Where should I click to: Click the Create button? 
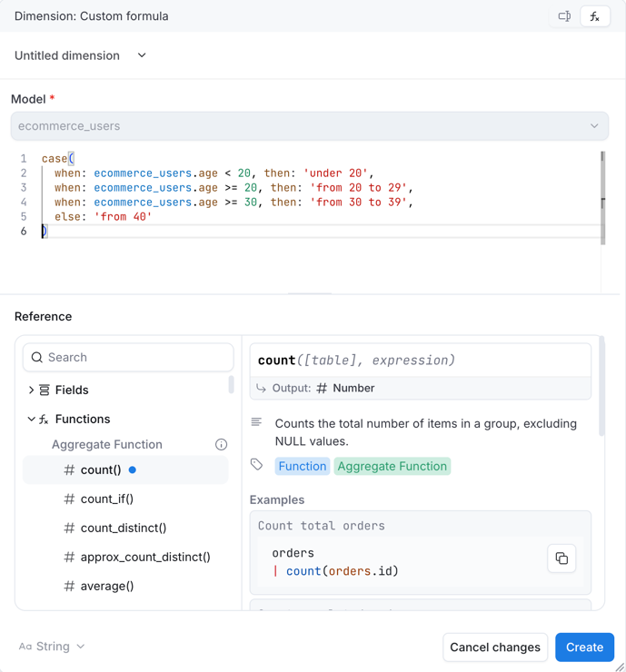[584, 647]
